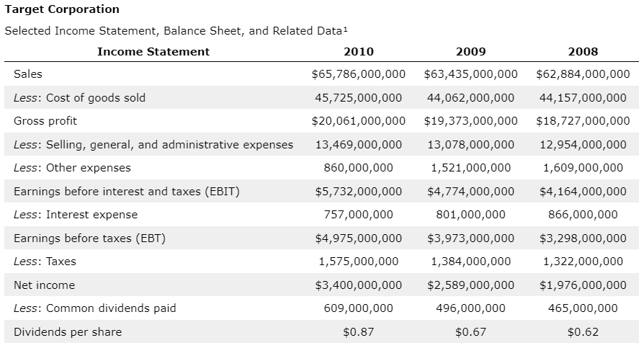This screenshot has height=348, width=644.
Task: Select the Cost of goods sold row label
Action: coord(80,98)
